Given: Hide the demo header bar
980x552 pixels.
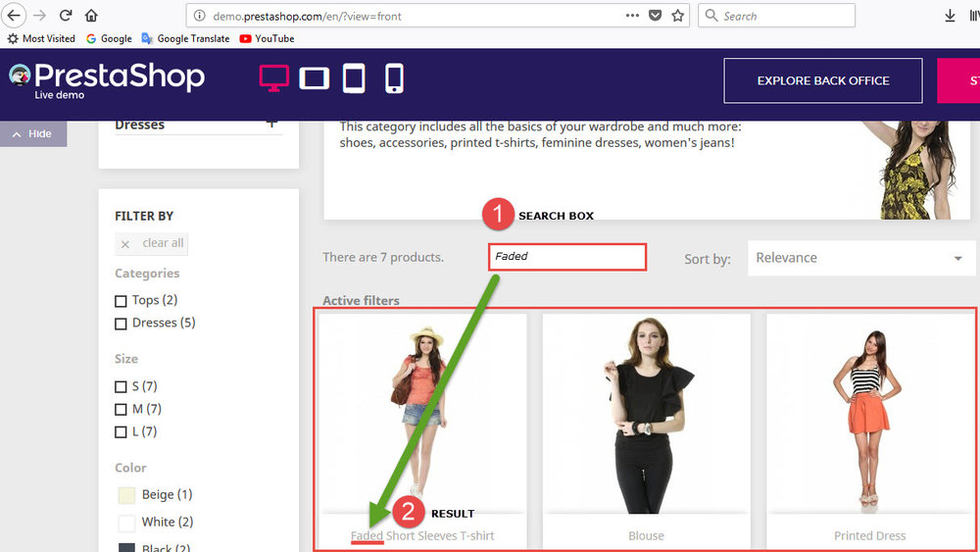Looking at the screenshot, I should coord(33,133).
